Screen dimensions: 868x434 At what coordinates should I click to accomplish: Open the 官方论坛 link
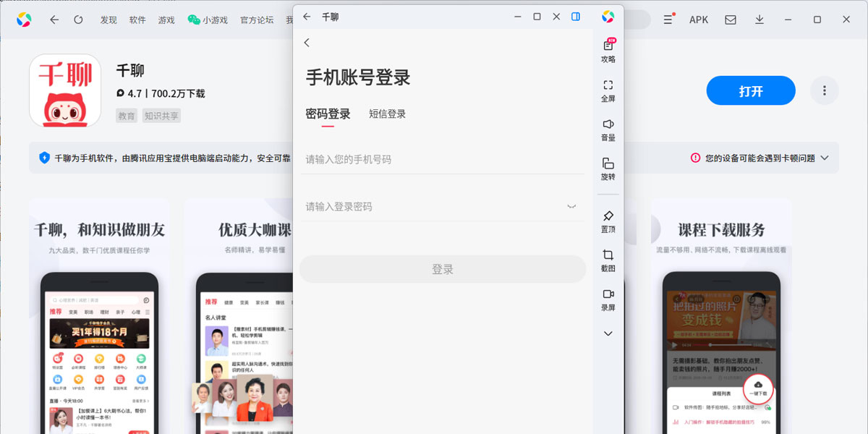(257, 20)
